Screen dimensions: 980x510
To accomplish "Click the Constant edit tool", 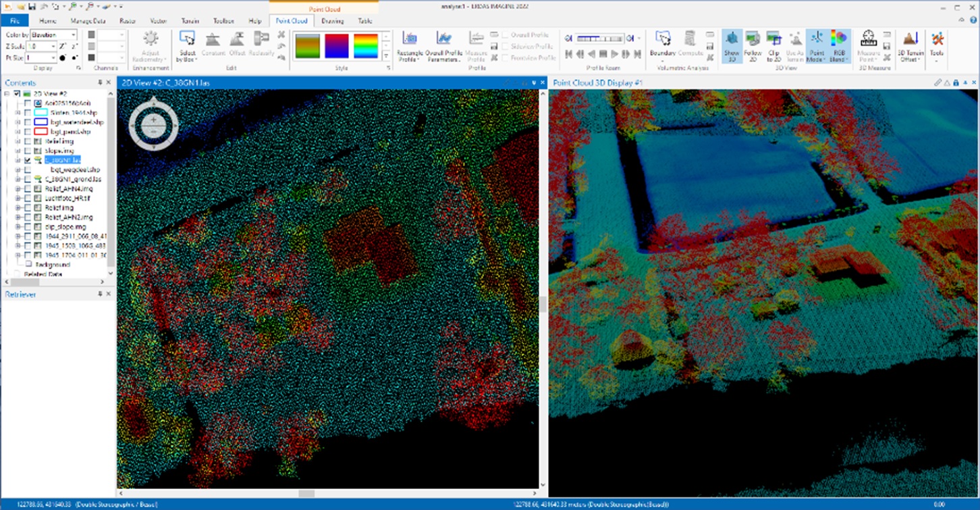I will pyautogui.click(x=213, y=45).
